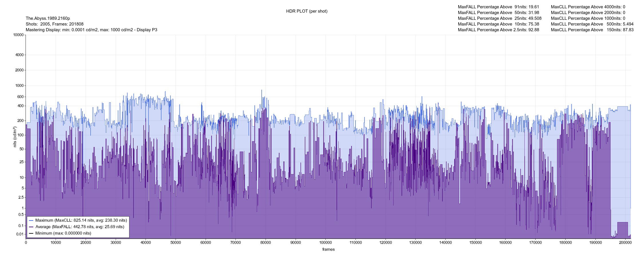The width and height of the screenshot is (644, 258).
Task: Click 'MaxCLL Percentage Above 2000nits: 0'
Action: [x=588, y=13]
